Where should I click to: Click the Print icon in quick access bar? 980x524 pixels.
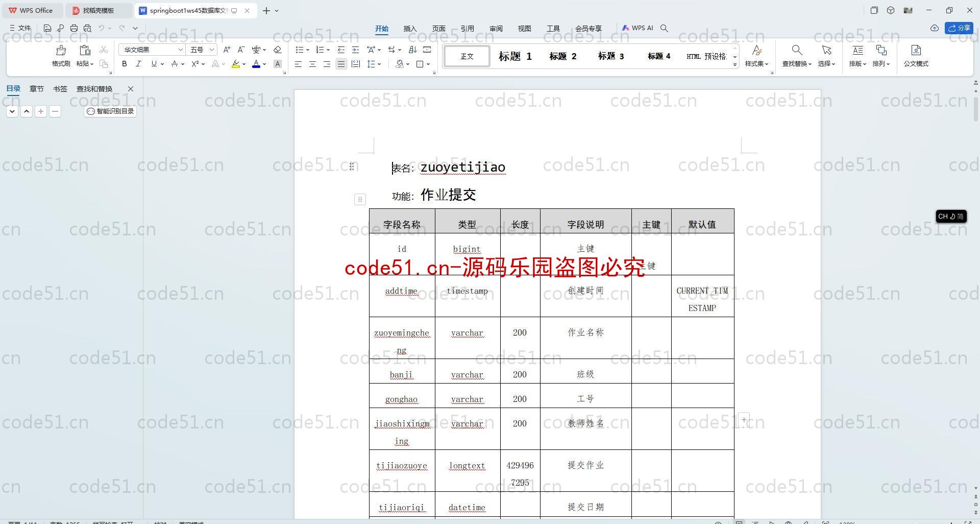[x=74, y=28]
